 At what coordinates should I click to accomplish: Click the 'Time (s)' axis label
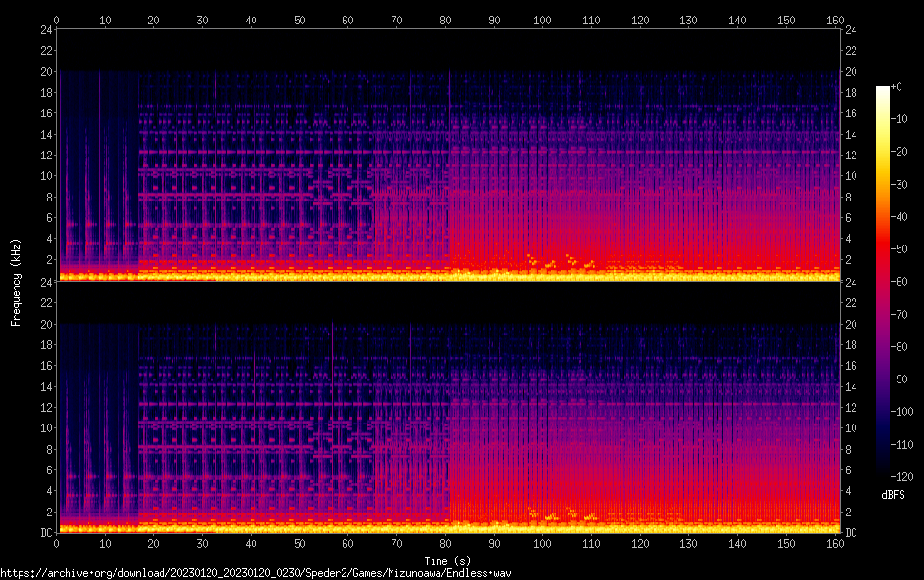click(x=449, y=560)
